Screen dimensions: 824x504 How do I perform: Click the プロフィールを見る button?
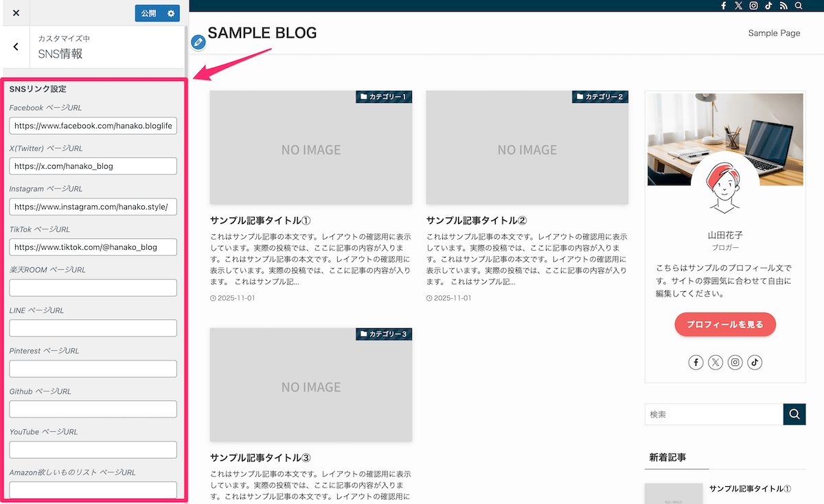724,324
